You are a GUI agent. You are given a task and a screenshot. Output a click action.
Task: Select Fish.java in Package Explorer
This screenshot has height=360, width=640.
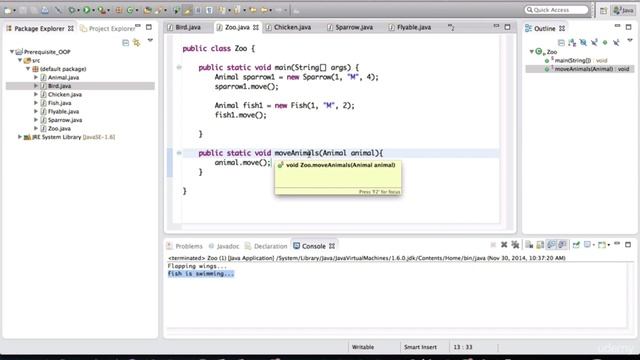[60, 103]
